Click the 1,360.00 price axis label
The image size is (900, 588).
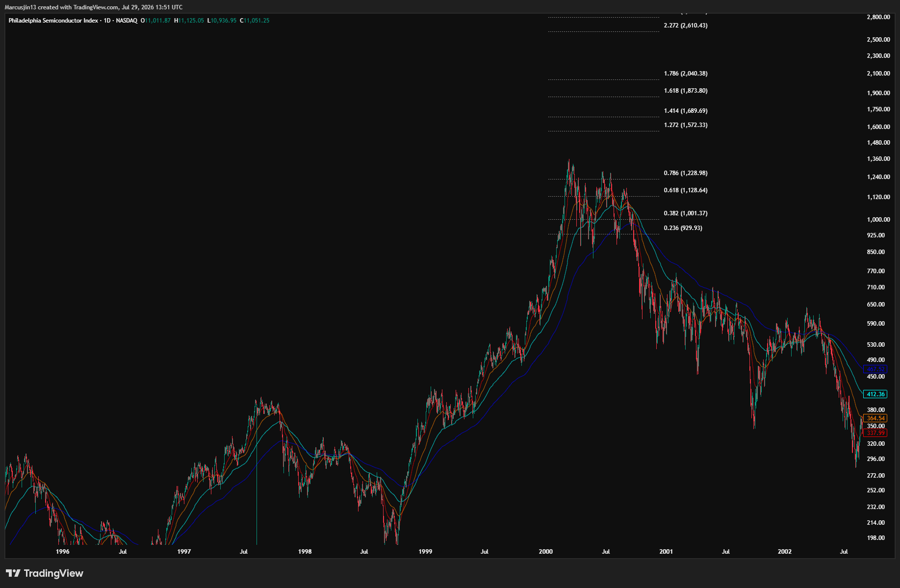pyautogui.click(x=878, y=159)
